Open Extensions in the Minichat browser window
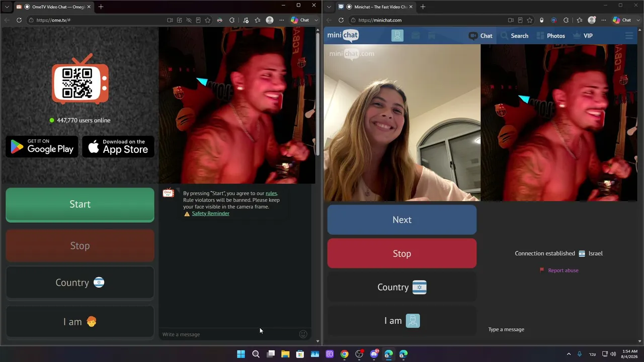The image size is (644, 362). 566,20
